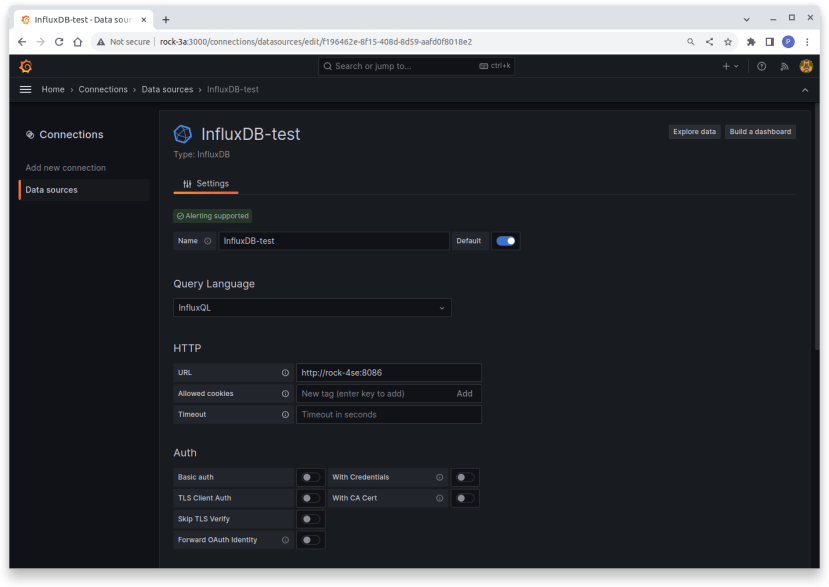The image size is (829, 587).
Task: Click the info icon beside the Name field
Action: coord(207,240)
